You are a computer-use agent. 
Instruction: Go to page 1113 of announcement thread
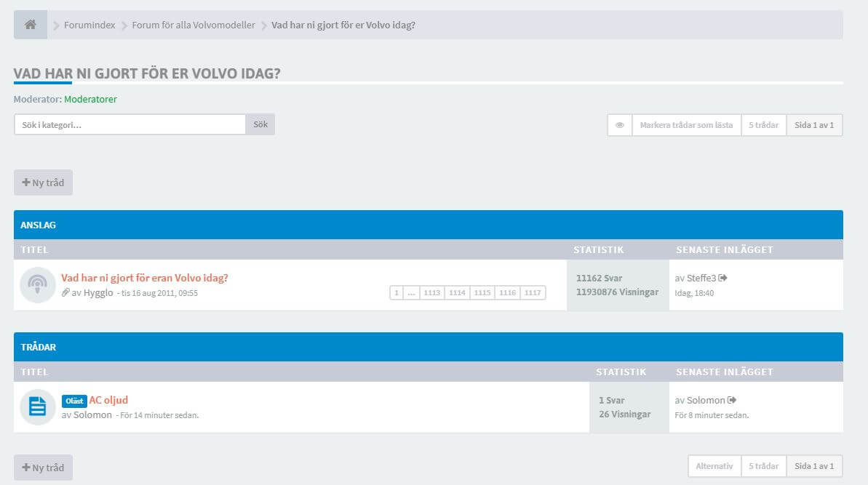tap(431, 292)
